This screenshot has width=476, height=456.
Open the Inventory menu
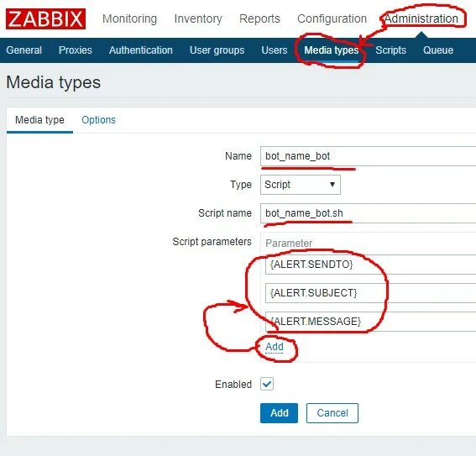tap(198, 18)
